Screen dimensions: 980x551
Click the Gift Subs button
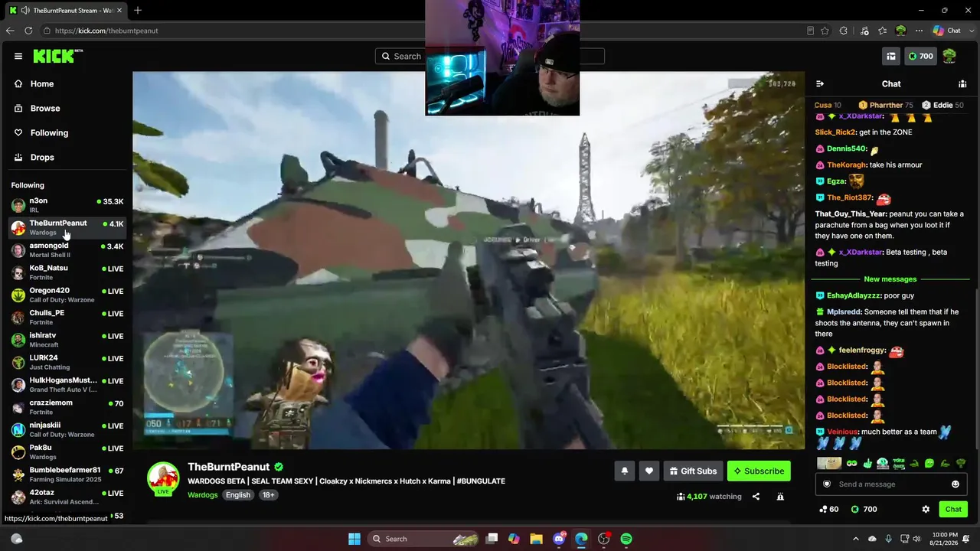coord(693,471)
